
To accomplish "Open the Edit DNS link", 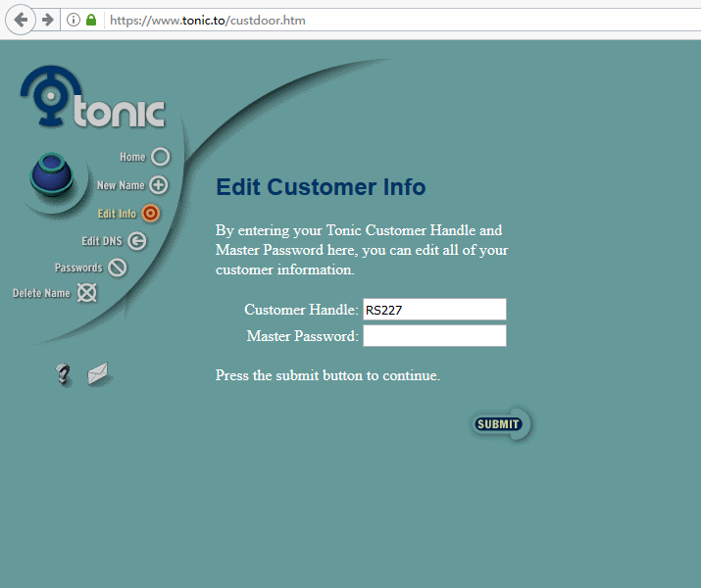I will click(x=102, y=241).
